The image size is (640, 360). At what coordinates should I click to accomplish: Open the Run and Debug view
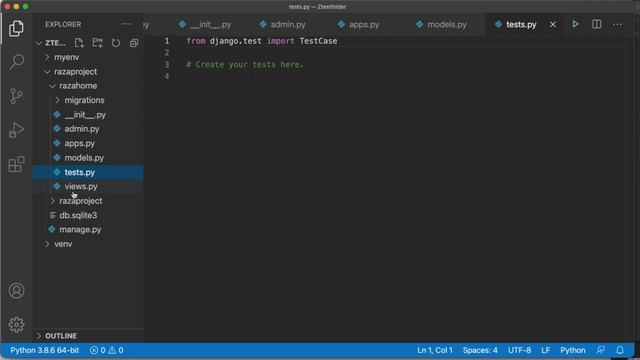click(16, 130)
